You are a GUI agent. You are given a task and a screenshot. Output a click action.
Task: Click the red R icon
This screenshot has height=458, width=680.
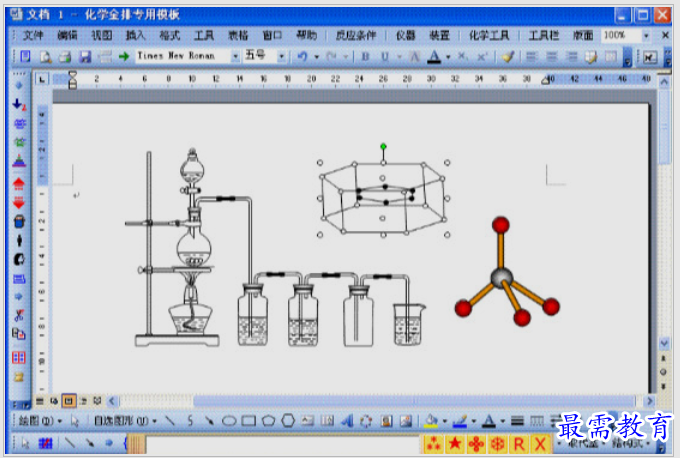(519, 444)
